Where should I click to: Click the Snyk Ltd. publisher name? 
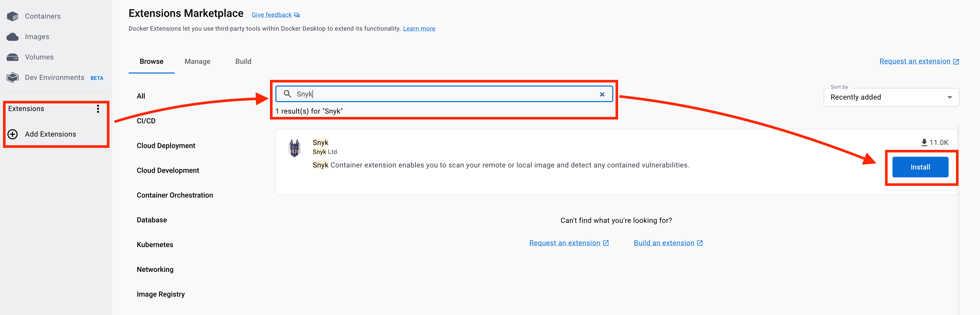[325, 152]
